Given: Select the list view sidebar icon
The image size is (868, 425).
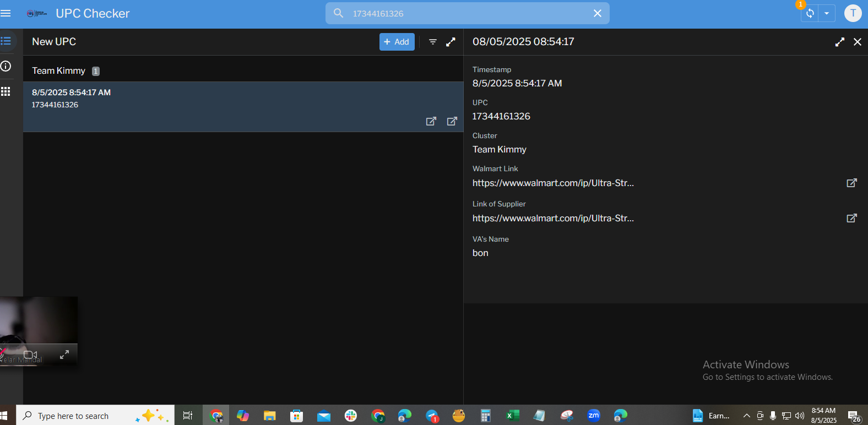Looking at the screenshot, I should tap(6, 41).
